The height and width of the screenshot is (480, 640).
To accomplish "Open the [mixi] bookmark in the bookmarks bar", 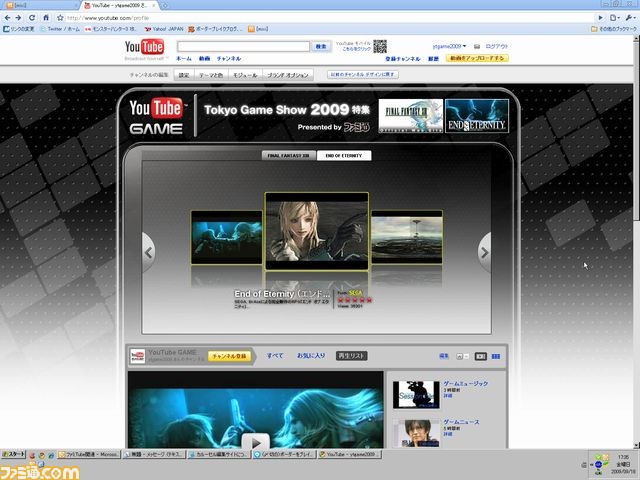I will [258, 29].
